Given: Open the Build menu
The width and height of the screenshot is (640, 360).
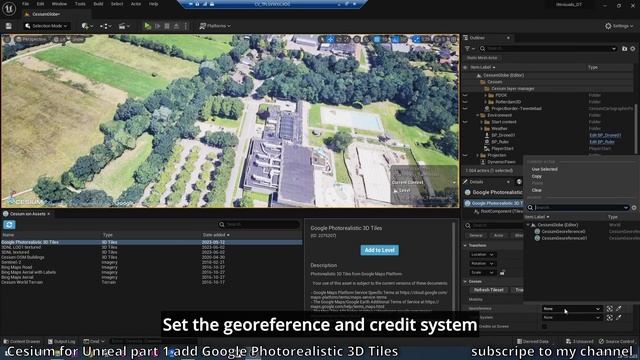Looking at the screenshot, I should coord(98,4).
